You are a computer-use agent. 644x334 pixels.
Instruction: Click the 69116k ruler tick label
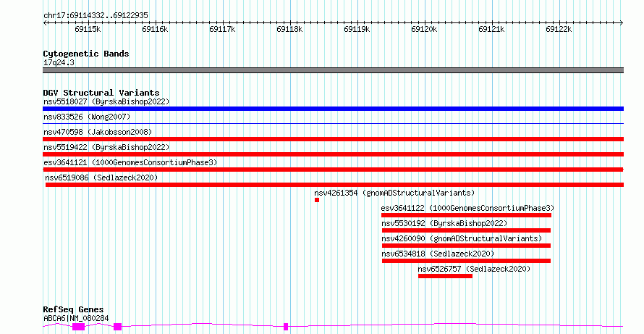[156, 30]
